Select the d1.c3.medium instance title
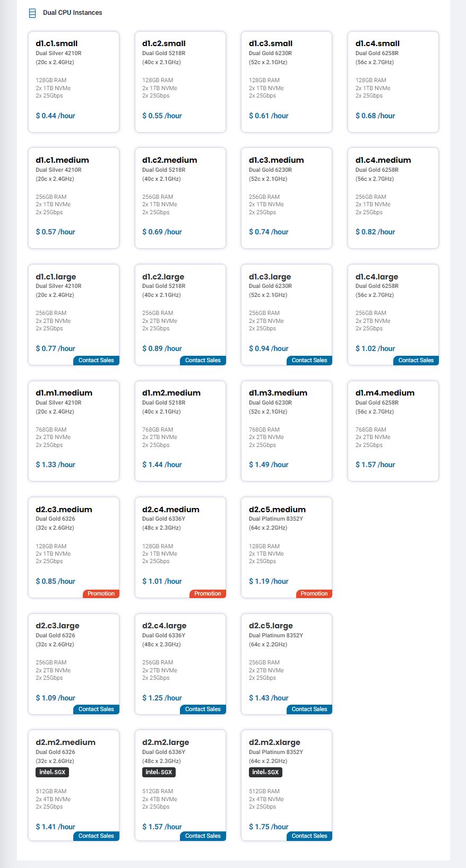The image size is (466, 868). (x=276, y=160)
